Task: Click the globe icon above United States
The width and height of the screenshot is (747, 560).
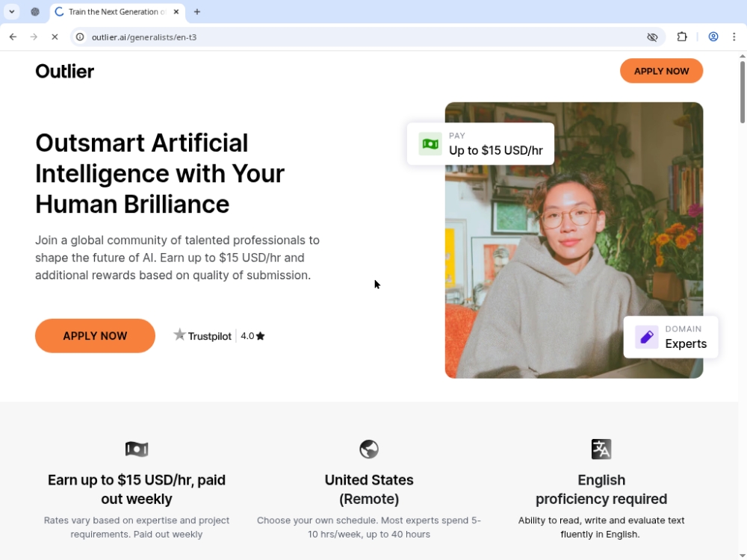Action: [369, 449]
